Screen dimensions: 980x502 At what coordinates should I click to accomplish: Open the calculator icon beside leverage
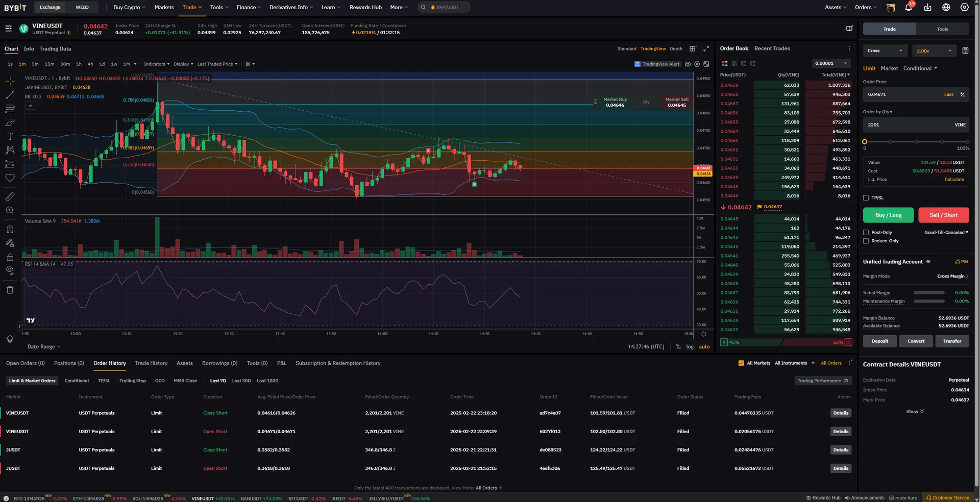[x=965, y=51]
